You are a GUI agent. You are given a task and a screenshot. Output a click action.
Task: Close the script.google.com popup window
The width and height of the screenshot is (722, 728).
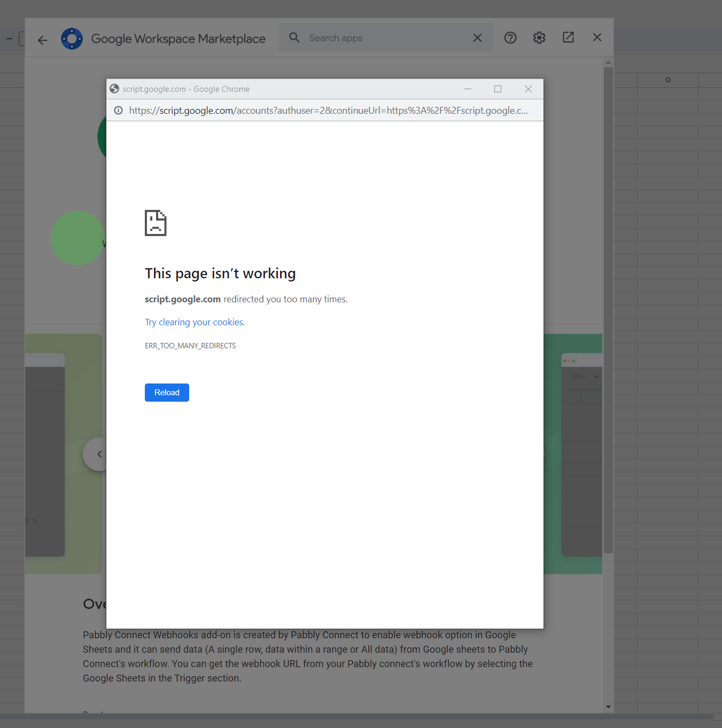[528, 89]
